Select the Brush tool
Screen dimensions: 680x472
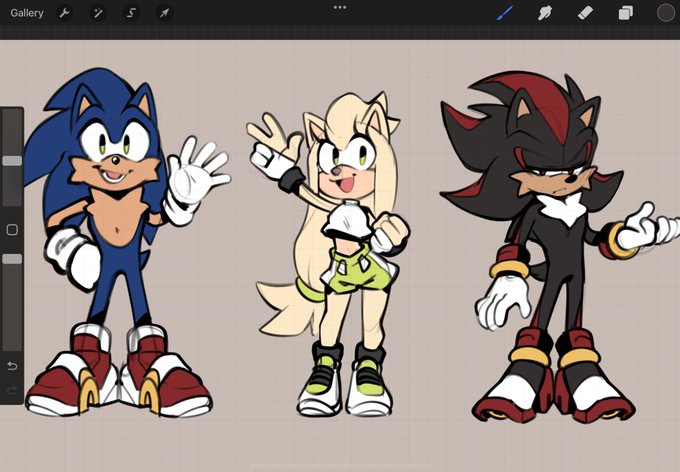coord(505,13)
